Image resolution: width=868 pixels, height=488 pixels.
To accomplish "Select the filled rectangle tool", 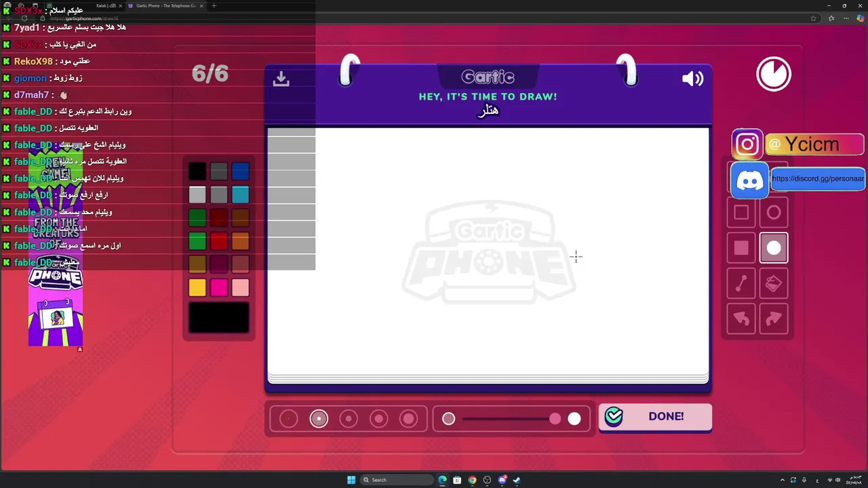I will [741, 248].
